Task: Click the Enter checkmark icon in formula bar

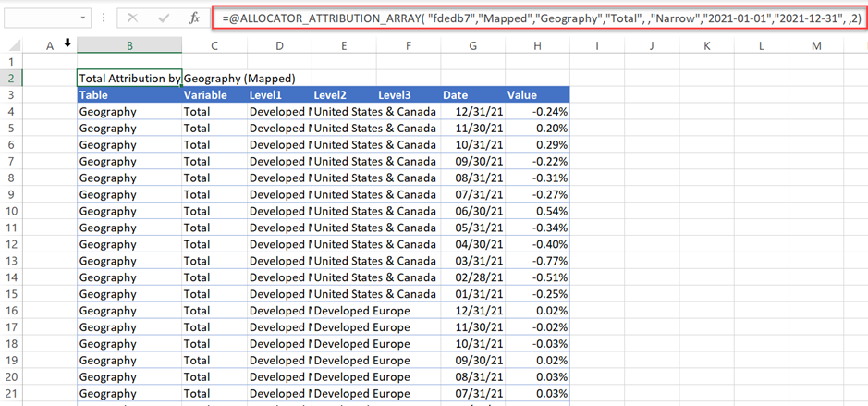Action: pos(163,18)
